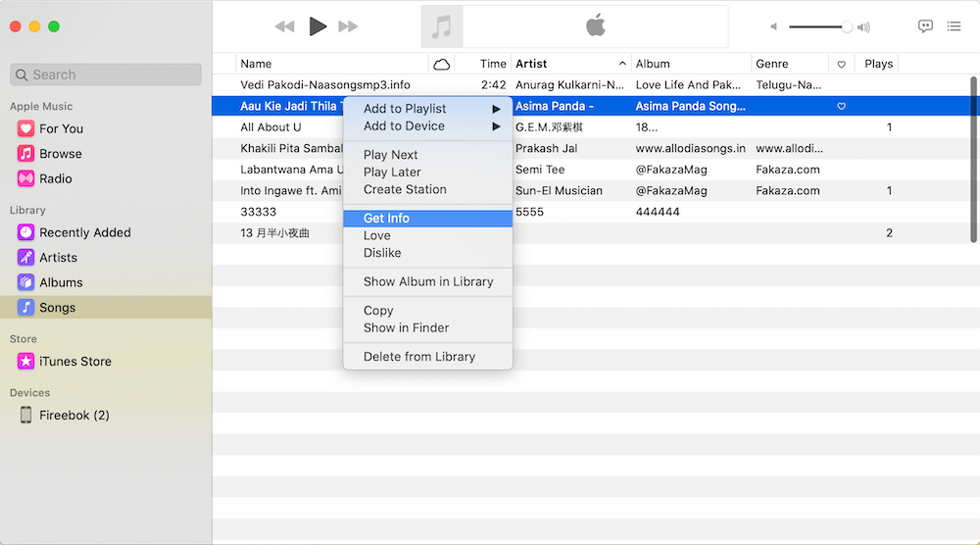980x545 pixels.
Task: Expand the Add to Playlist submenu
Action: pos(427,109)
